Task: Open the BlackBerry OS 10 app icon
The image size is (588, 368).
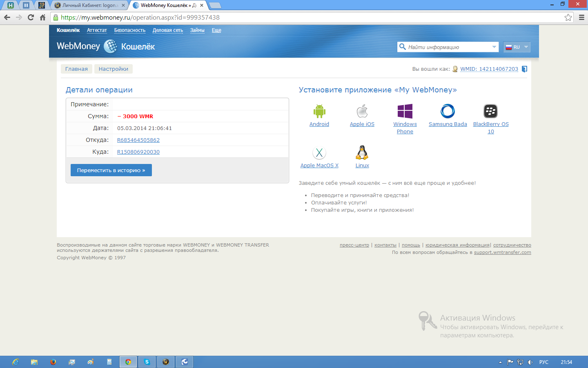Action: (491, 111)
